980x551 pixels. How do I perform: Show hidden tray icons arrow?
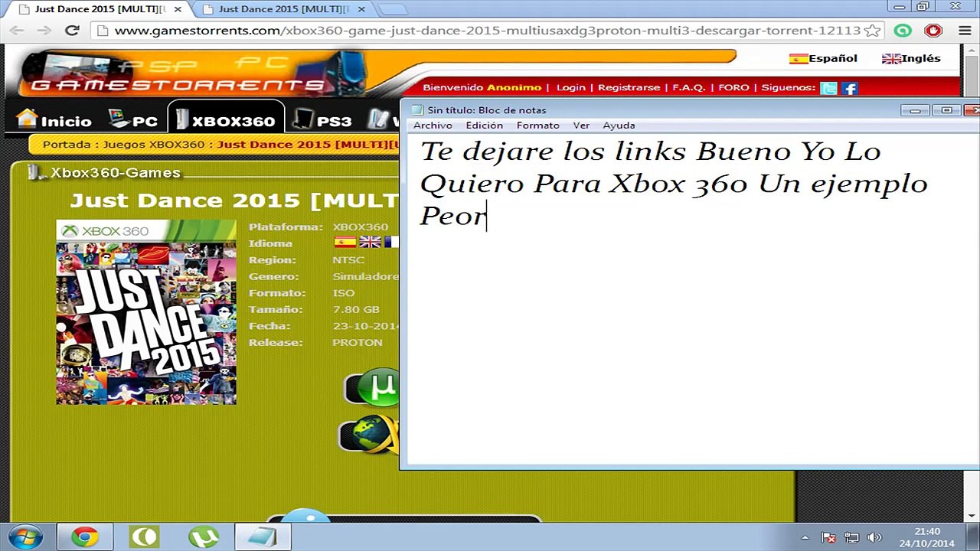(x=805, y=537)
